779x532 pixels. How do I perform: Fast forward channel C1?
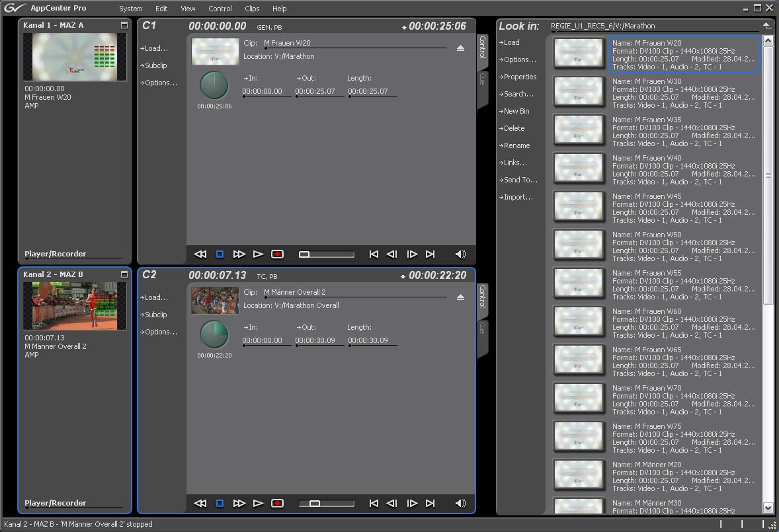point(239,254)
